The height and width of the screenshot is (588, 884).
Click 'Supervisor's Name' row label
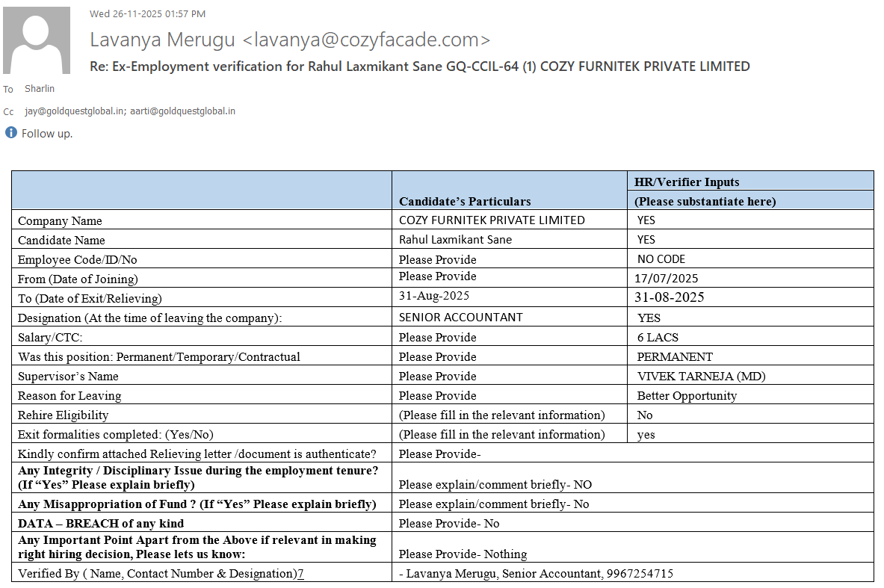[x=68, y=376]
